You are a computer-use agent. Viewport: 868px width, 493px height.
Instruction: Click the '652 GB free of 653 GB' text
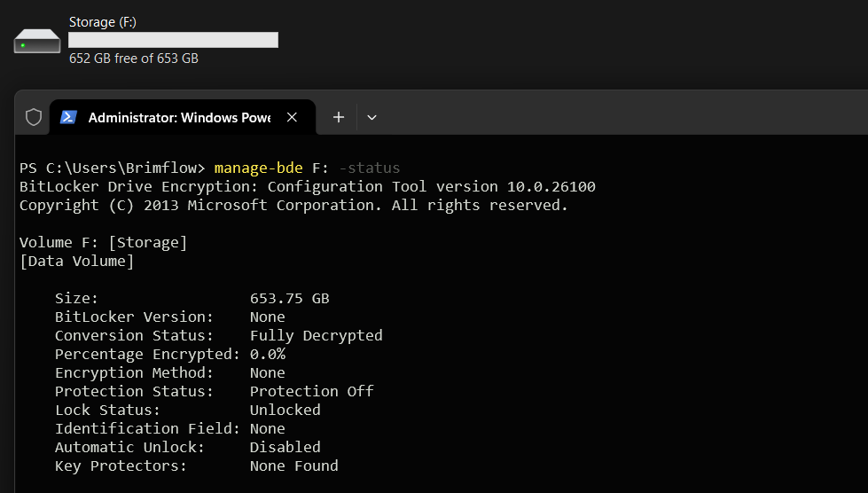(133, 59)
